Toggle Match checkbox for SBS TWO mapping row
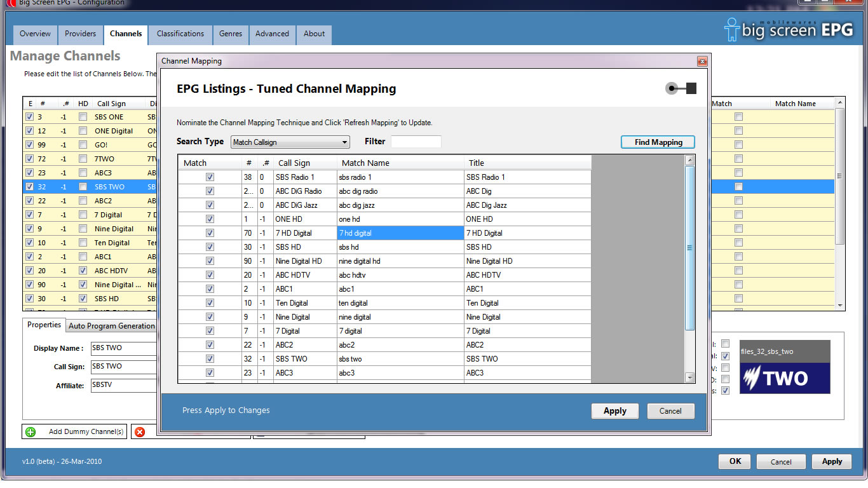The height and width of the screenshot is (488, 868). (x=210, y=359)
